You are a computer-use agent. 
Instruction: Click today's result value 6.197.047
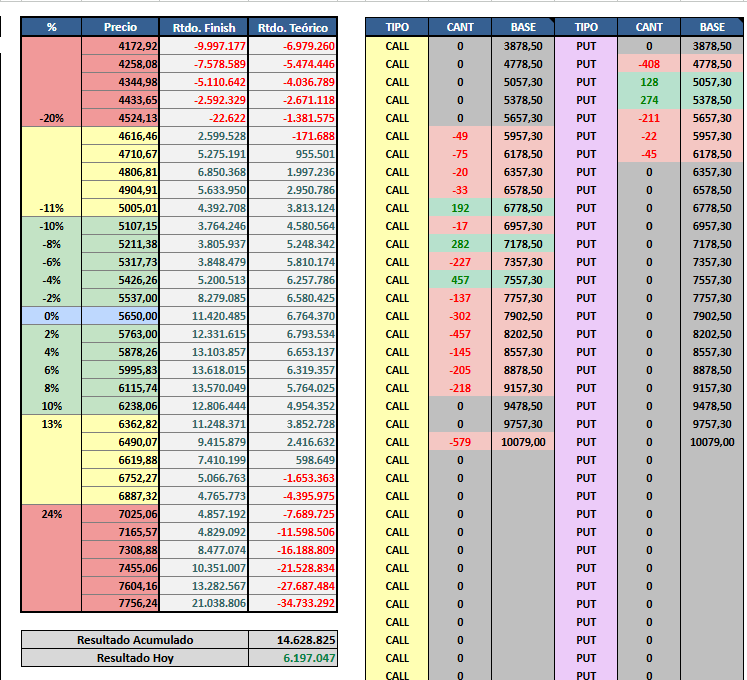click(293, 658)
